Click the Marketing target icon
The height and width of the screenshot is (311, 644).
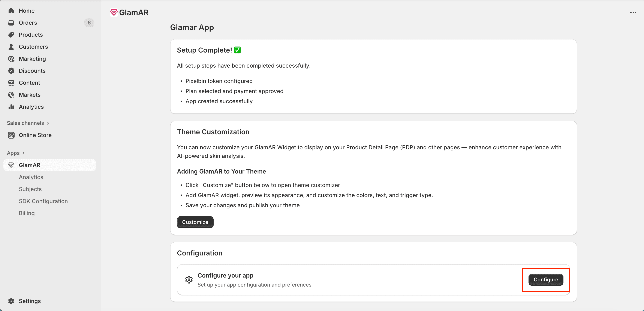[11, 59]
